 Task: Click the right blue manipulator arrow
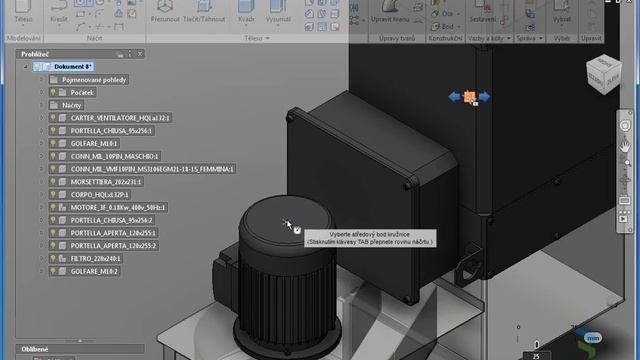[x=484, y=97]
